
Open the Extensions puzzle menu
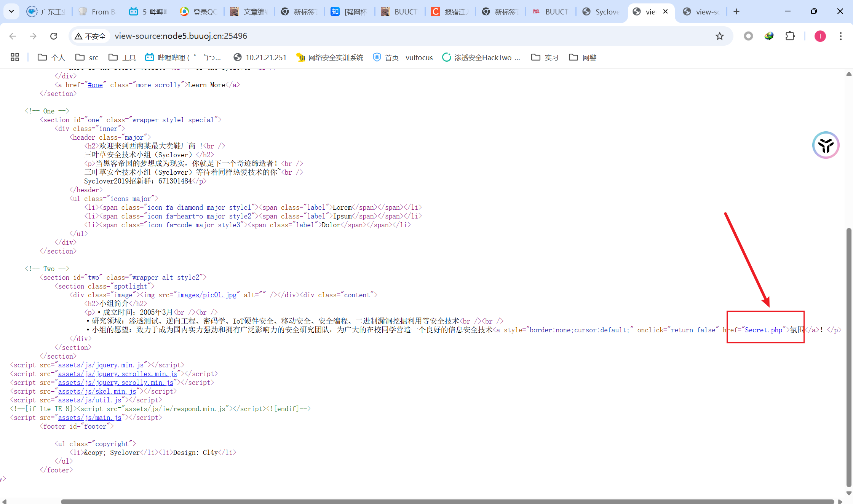(x=790, y=36)
